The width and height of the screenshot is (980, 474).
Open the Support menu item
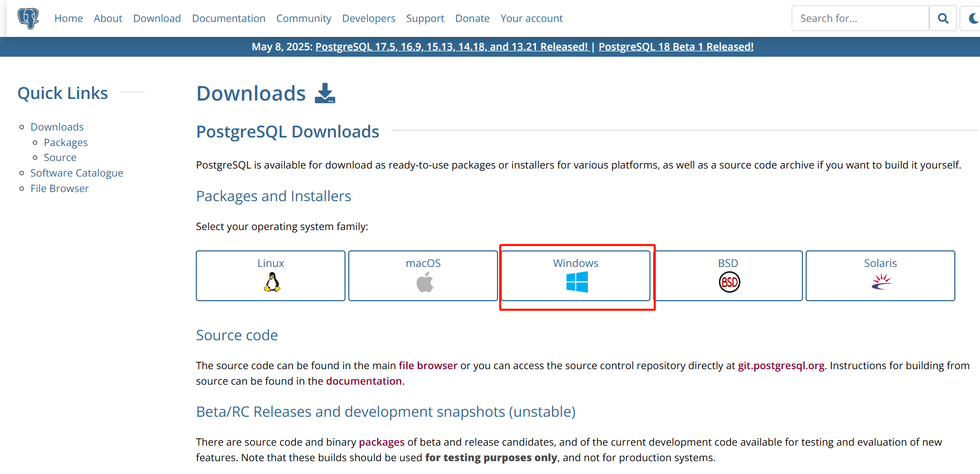pyautogui.click(x=425, y=18)
